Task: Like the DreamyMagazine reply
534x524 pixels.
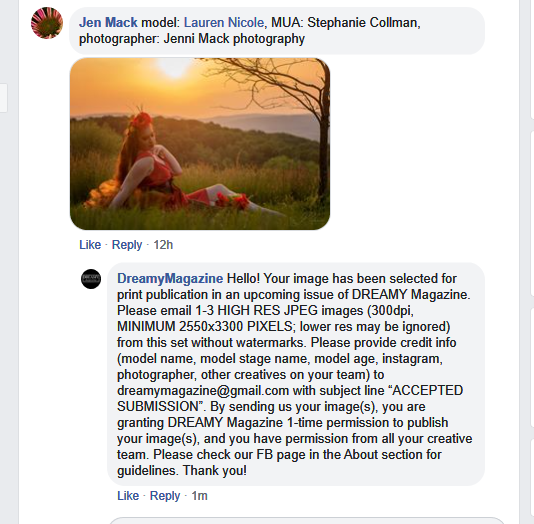Action: coord(128,495)
